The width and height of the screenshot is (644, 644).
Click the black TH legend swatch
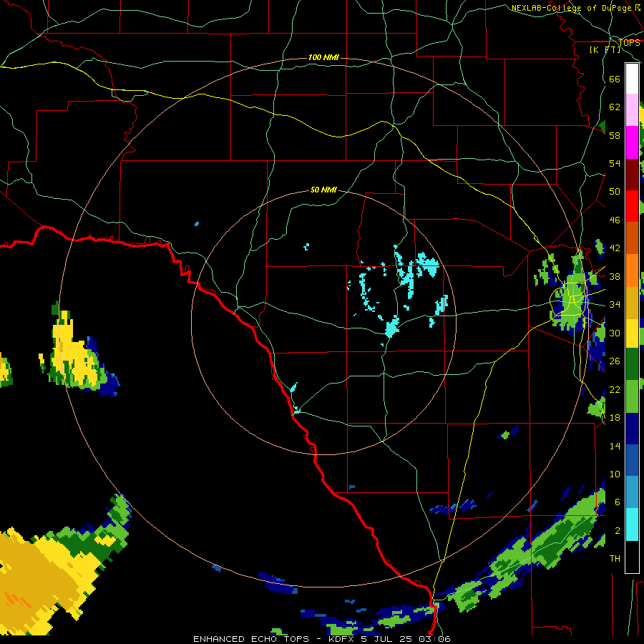tap(632, 556)
